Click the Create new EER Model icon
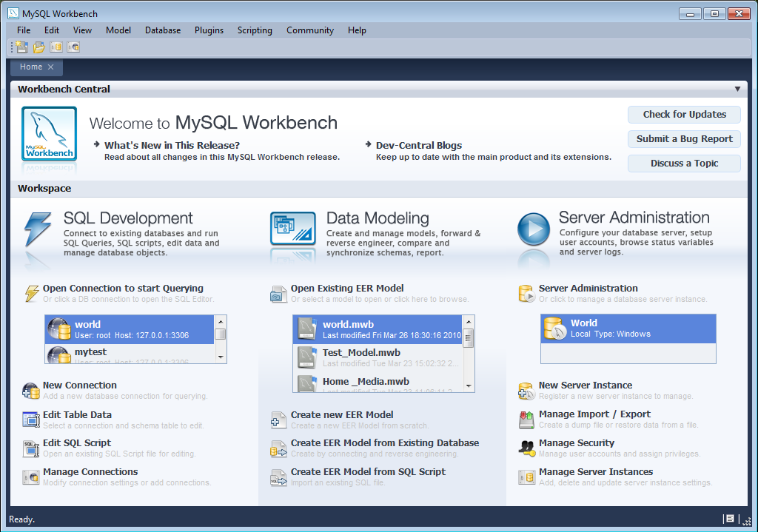The height and width of the screenshot is (532, 758). click(x=278, y=420)
